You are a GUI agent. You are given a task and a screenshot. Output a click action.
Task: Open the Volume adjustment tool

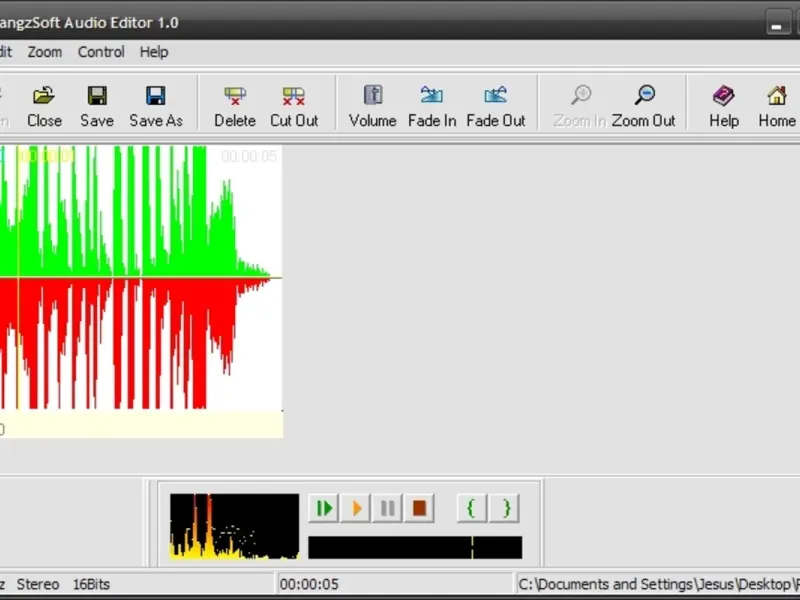[372, 106]
